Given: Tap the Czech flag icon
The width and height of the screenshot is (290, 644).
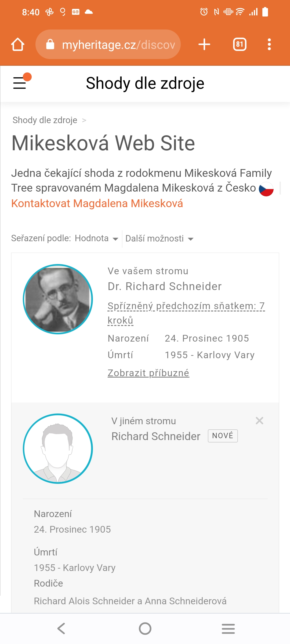Looking at the screenshot, I should [x=266, y=189].
